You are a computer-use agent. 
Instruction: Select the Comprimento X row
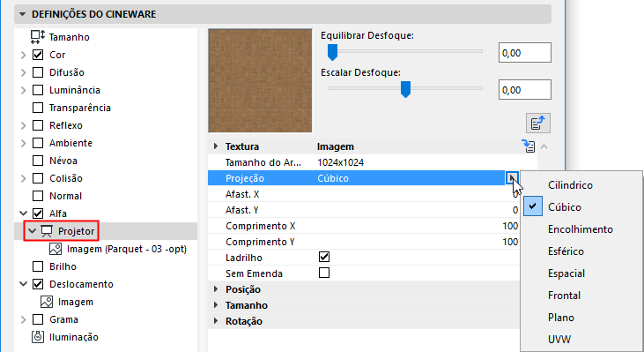pyautogui.click(x=364, y=226)
